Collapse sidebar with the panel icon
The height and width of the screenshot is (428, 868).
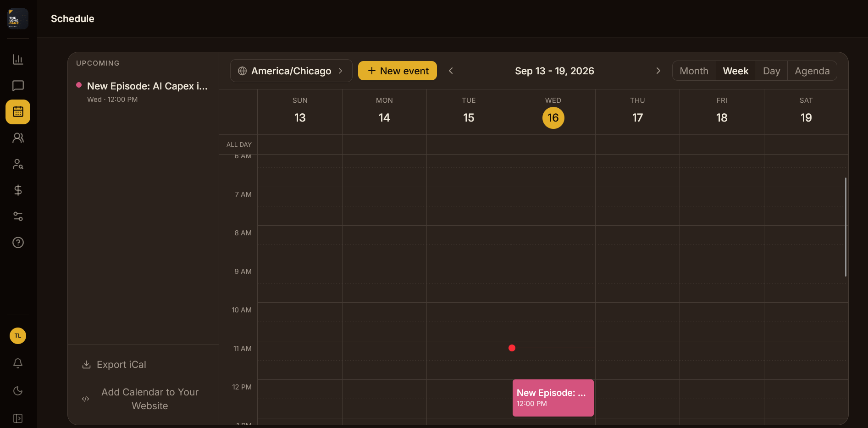click(x=18, y=418)
